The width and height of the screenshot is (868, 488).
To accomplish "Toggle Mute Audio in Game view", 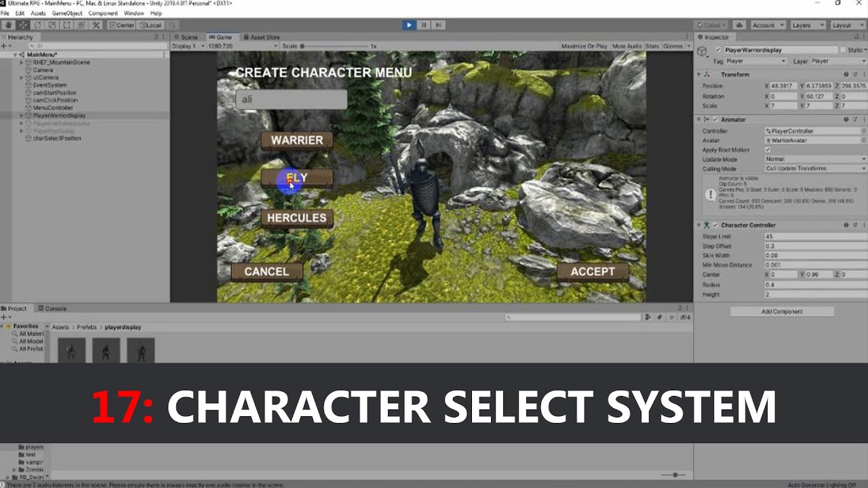I will click(627, 46).
